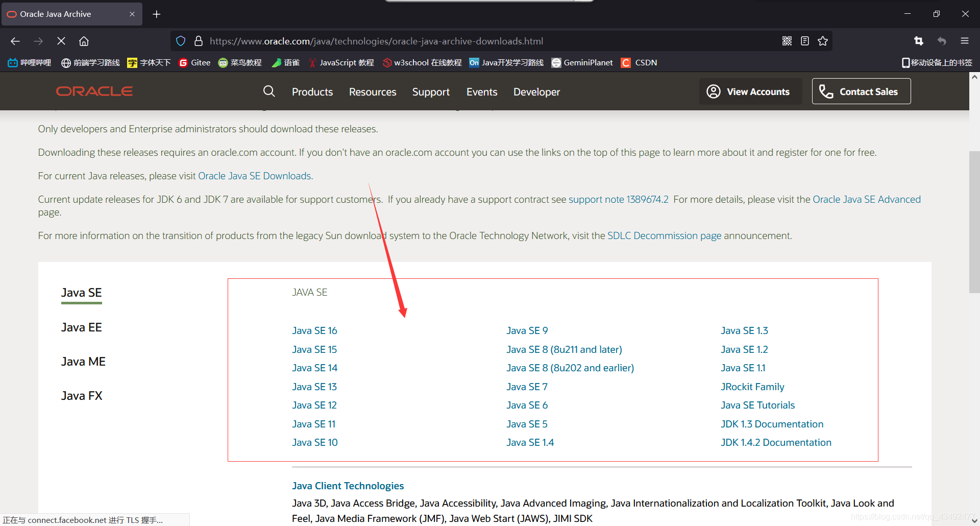Open the Oracle site search icon
980x526 pixels.
(x=269, y=91)
